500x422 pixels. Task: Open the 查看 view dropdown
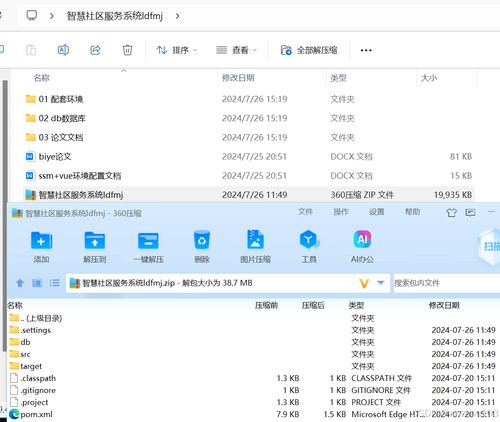tap(236, 50)
